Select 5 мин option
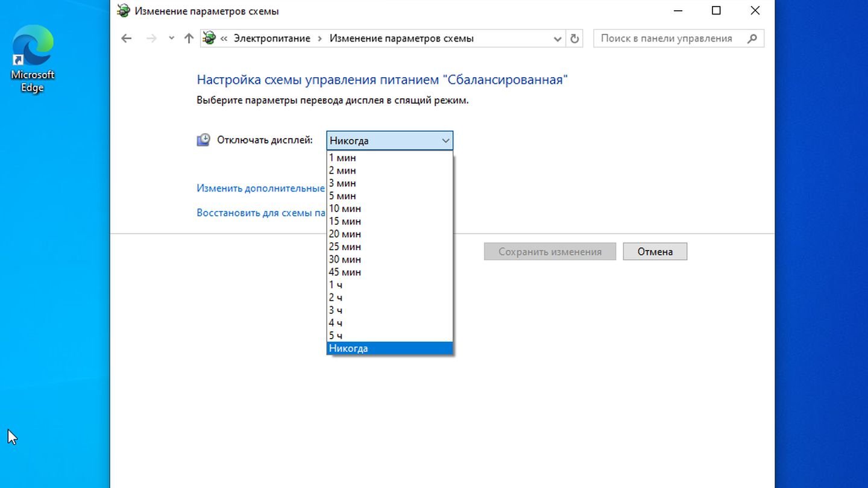This screenshot has height=488, width=868. coord(390,196)
